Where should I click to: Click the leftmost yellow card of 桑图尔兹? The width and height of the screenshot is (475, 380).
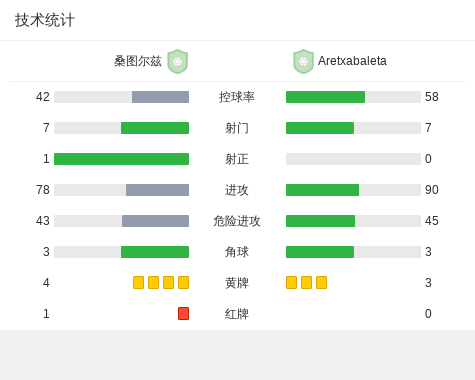point(138,282)
